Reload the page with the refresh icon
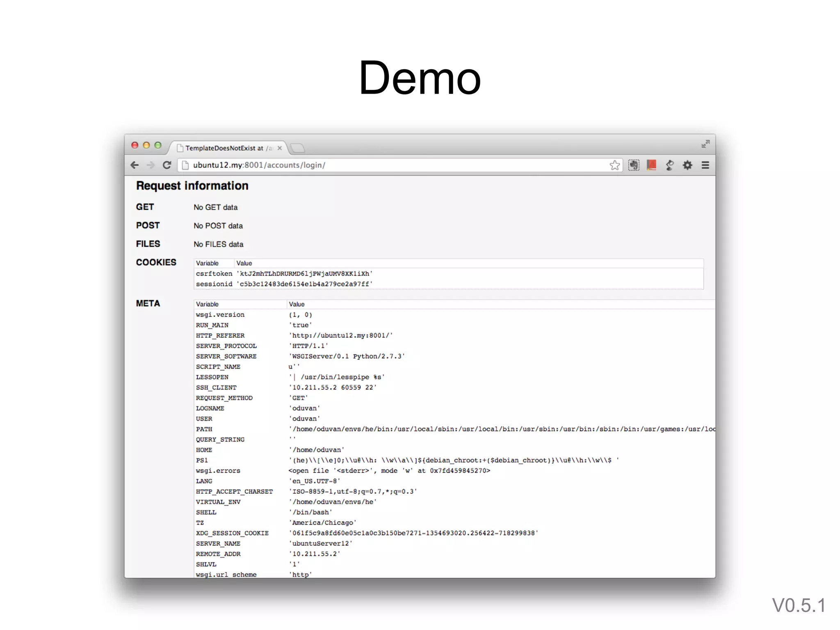 pos(167,165)
